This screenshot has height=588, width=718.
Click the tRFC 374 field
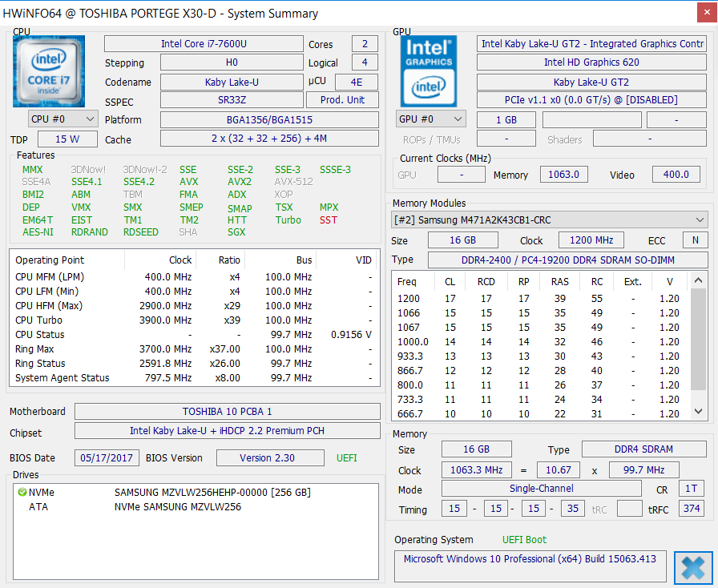tap(692, 509)
